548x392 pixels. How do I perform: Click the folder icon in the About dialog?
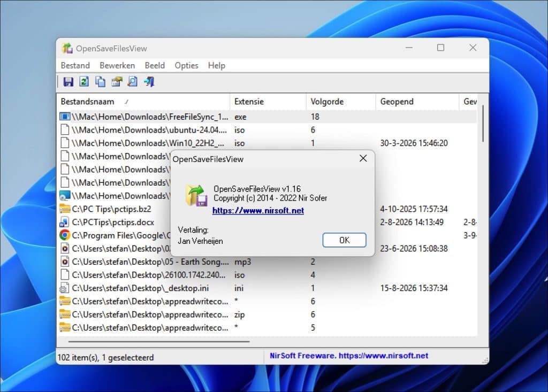(x=196, y=195)
